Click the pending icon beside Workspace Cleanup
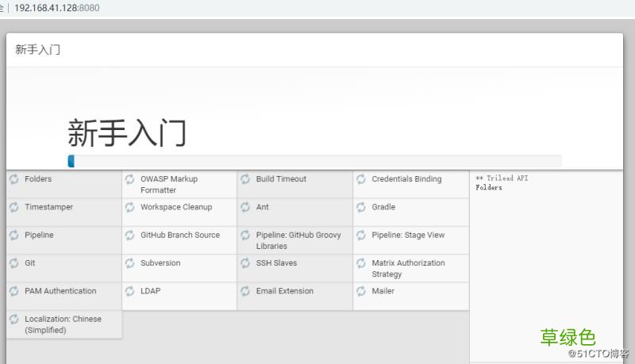This screenshot has height=364, width=635. [x=129, y=207]
